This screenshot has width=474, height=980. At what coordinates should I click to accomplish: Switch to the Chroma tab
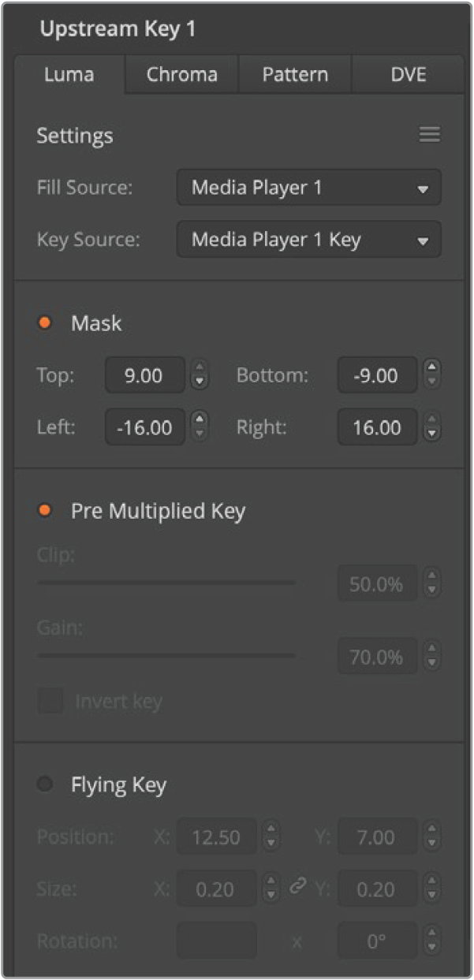click(181, 75)
